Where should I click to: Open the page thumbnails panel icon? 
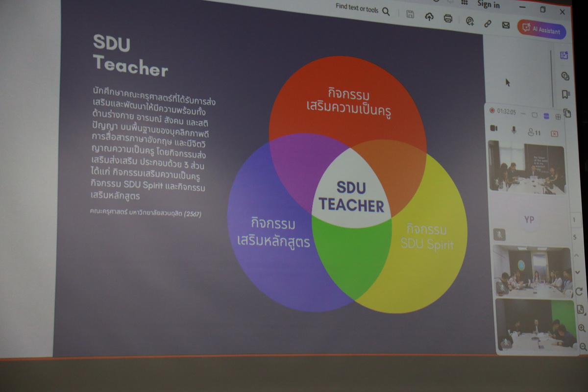pos(567,113)
